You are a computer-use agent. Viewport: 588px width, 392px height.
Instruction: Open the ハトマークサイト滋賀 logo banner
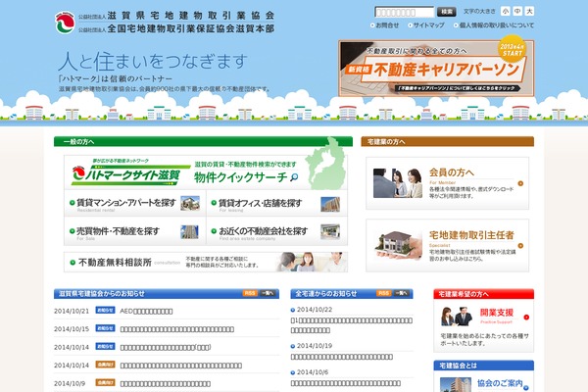click(x=130, y=172)
